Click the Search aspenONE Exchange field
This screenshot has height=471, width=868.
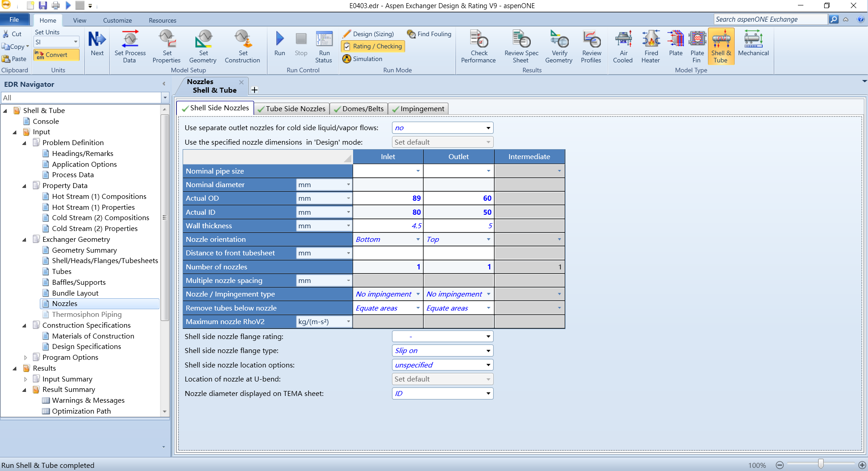coord(771,19)
